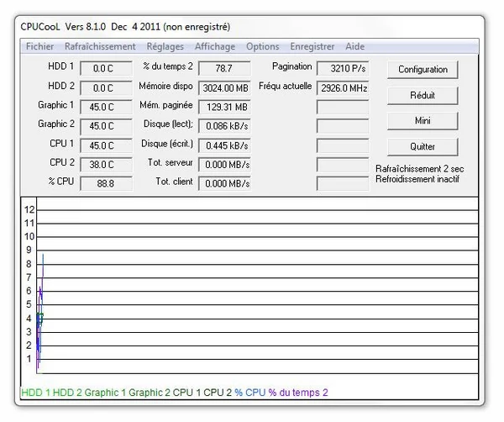Click the Refroidissement inactif status text

click(417, 179)
